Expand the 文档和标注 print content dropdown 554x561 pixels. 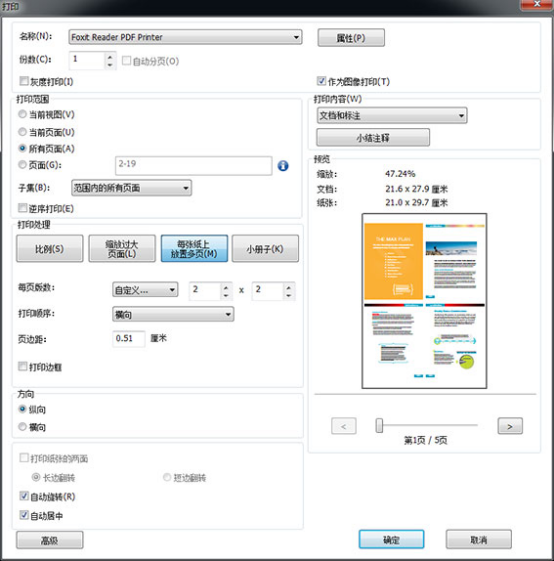[x=392, y=116]
